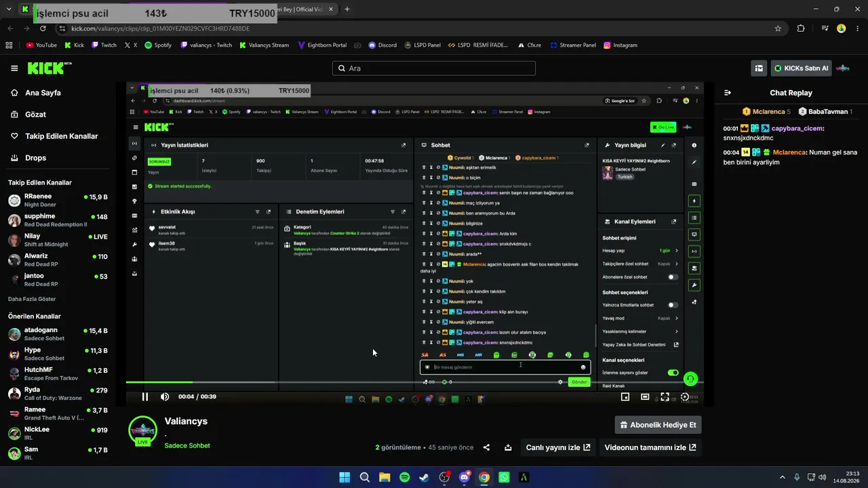Open the Kick hamburger sidebar menu
Screen dimensions: 868x488
[x=14, y=68]
